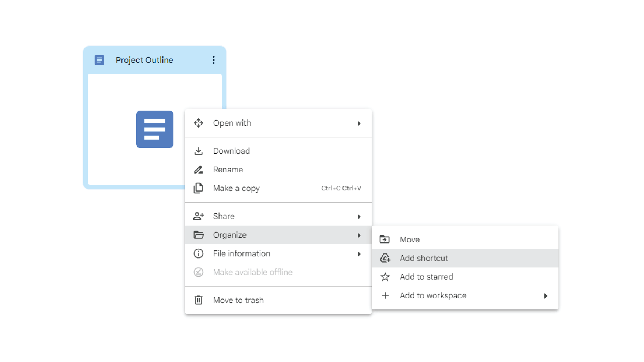Click the Make a copy button
Screen dimensions: 644x362
click(236, 188)
